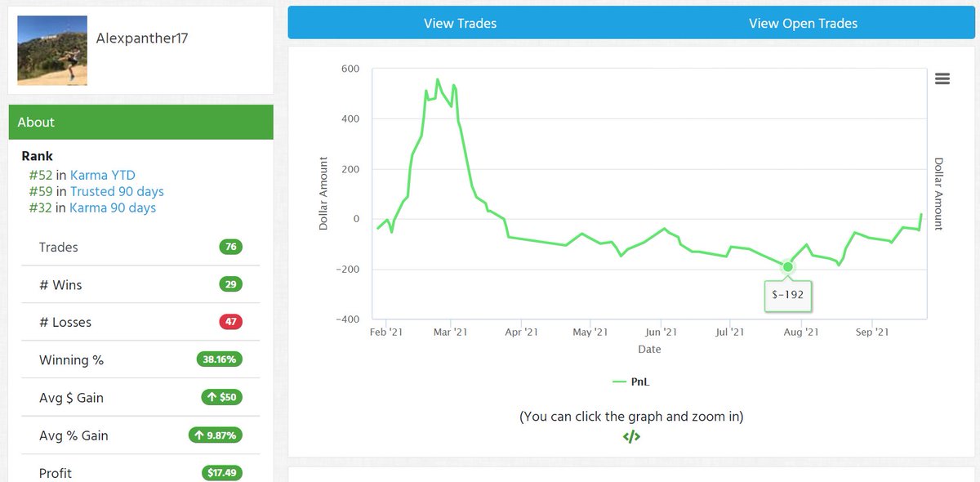
Task: Click the Avg % Gain row label
Action: pyautogui.click(x=73, y=435)
